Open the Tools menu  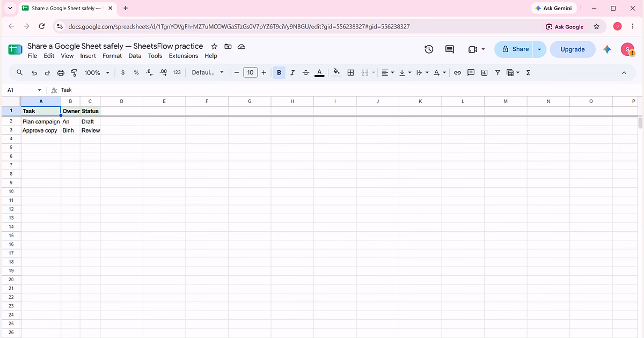point(155,56)
